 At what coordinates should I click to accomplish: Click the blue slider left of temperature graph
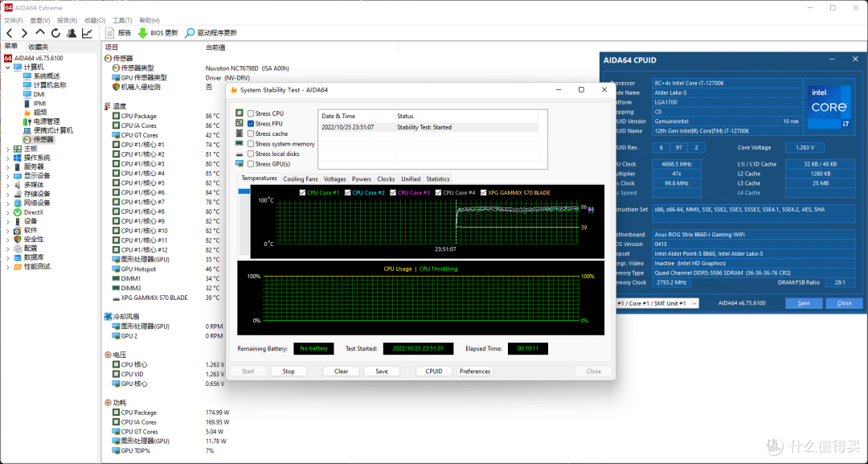(x=244, y=191)
